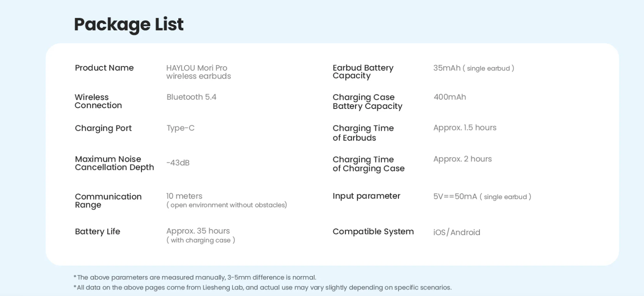
Task: Click the Charging Port label
Action: 103,128
